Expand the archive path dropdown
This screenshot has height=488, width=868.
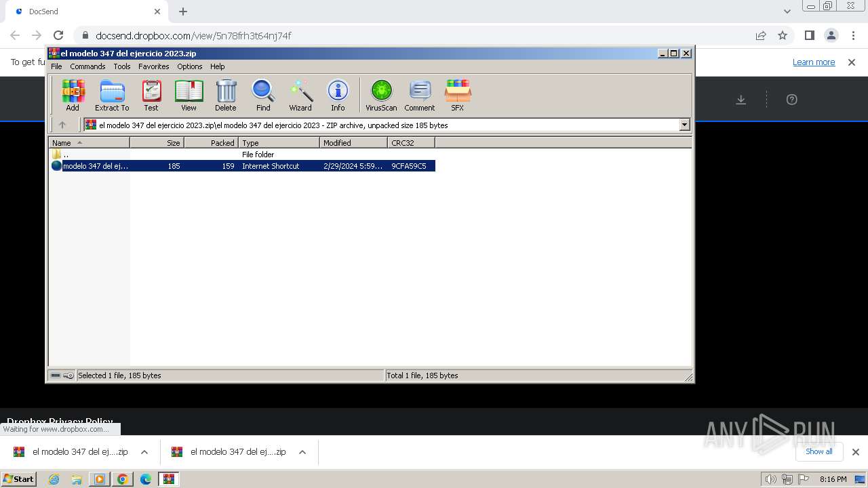pos(684,125)
